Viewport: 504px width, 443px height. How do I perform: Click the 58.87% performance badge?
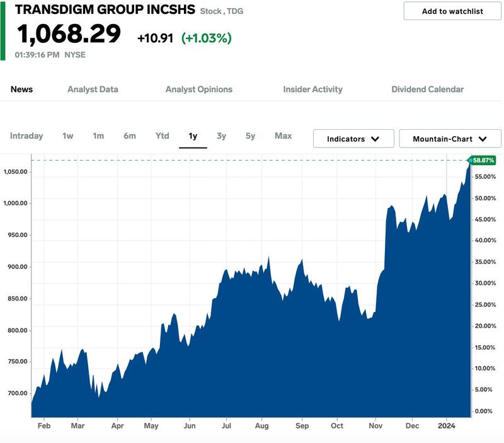tap(483, 160)
